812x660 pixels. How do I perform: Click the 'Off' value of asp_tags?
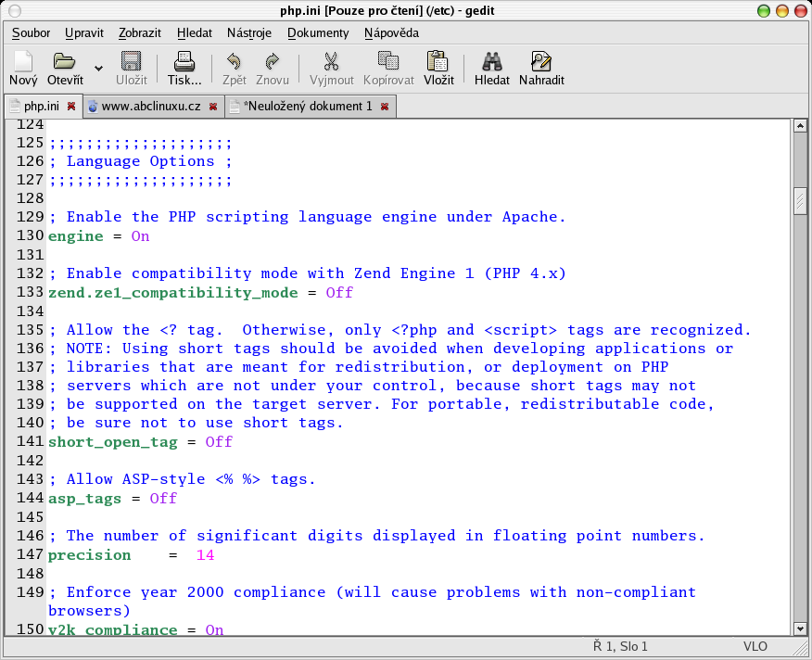coord(163,499)
